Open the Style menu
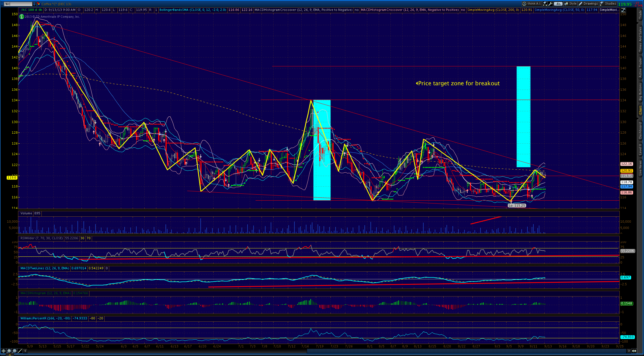 coord(571,4)
